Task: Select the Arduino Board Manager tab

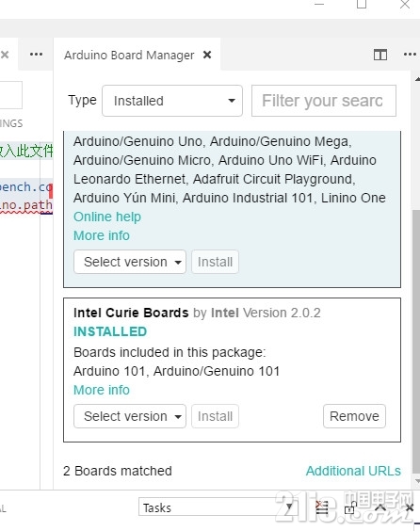Action: point(129,55)
